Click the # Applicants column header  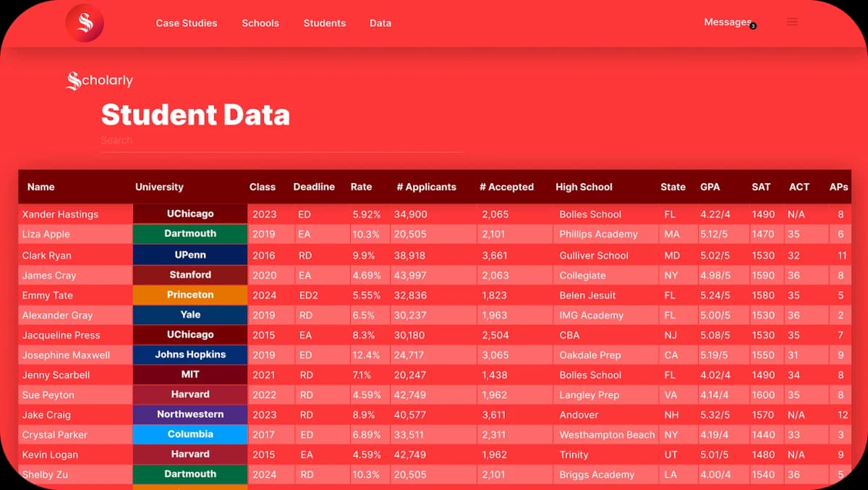coord(427,187)
